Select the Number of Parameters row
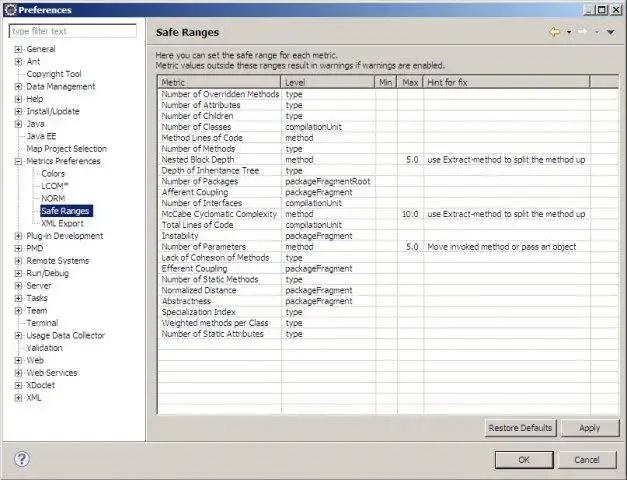The image size is (627, 480). 388,247
